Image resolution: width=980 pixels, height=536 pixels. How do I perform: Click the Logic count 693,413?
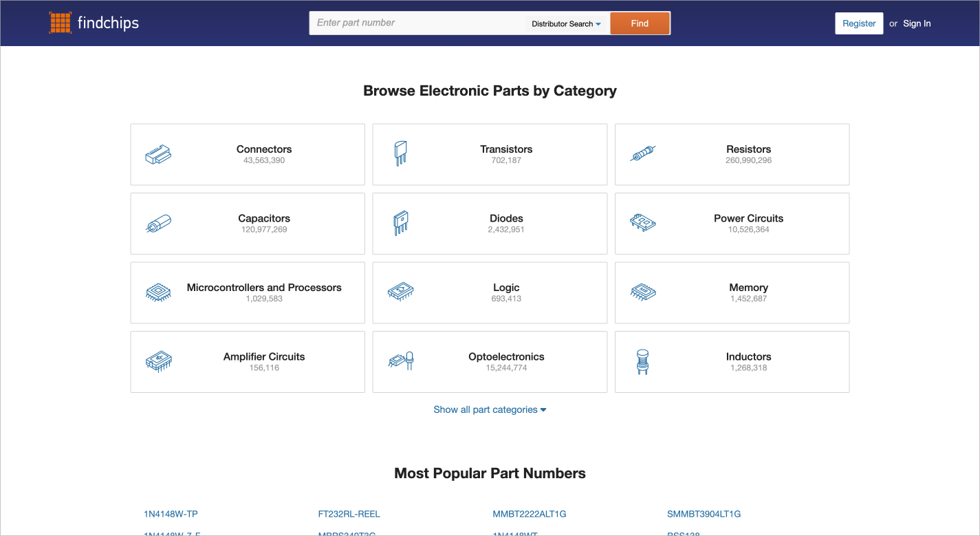point(506,299)
